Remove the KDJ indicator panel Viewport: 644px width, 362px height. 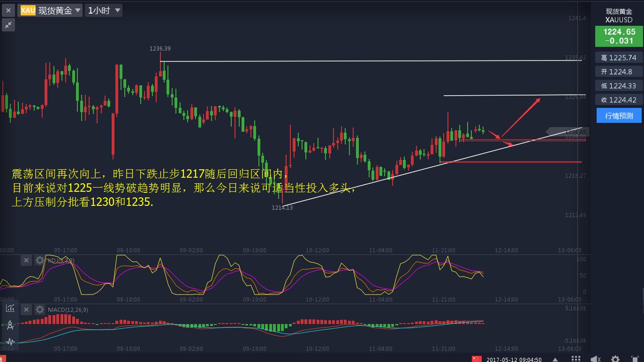26,260
